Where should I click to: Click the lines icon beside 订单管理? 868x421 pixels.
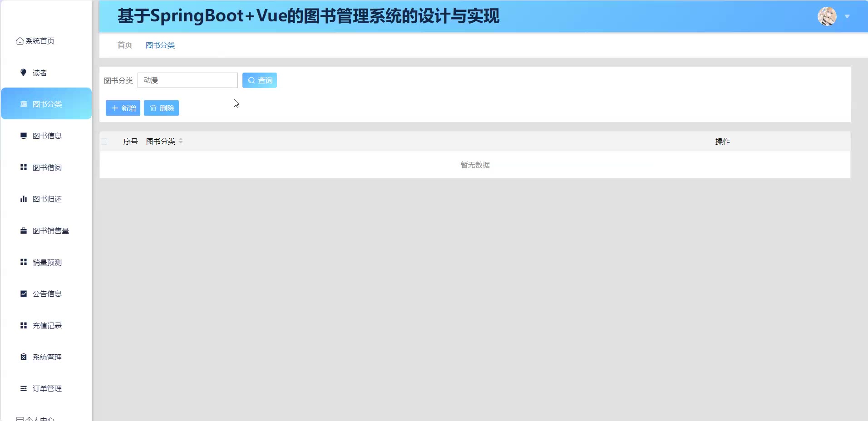tap(24, 388)
